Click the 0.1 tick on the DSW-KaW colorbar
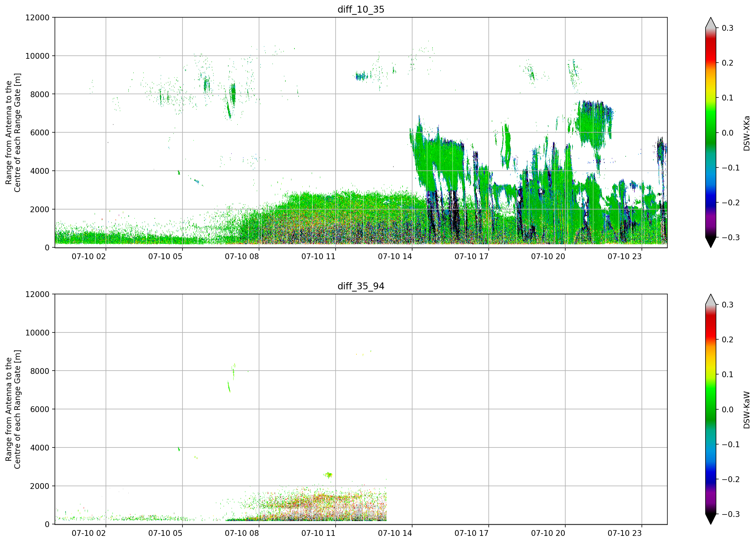The width and height of the screenshot is (756, 543). pos(728,374)
